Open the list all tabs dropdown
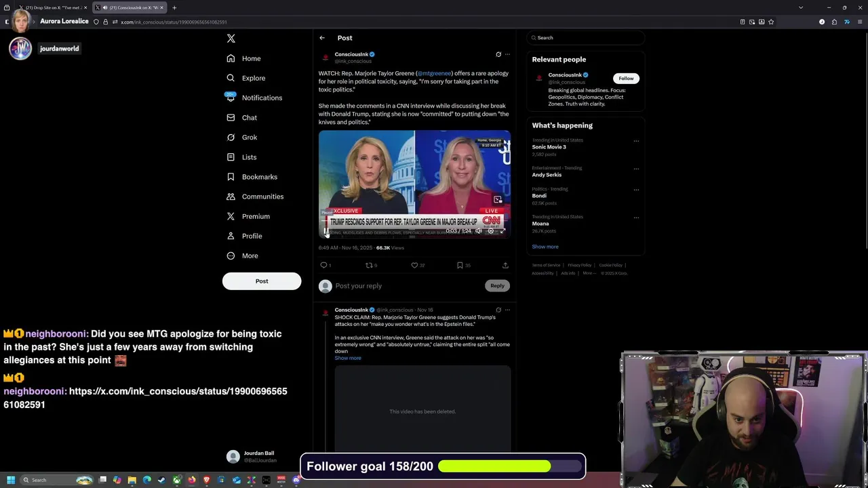Image resolution: width=868 pixels, height=488 pixels. pyautogui.click(x=801, y=7)
